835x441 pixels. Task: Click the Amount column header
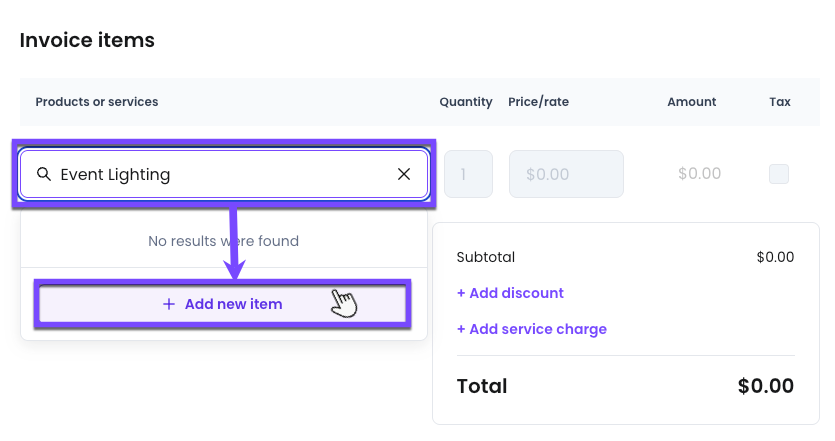[x=691, y=102]
